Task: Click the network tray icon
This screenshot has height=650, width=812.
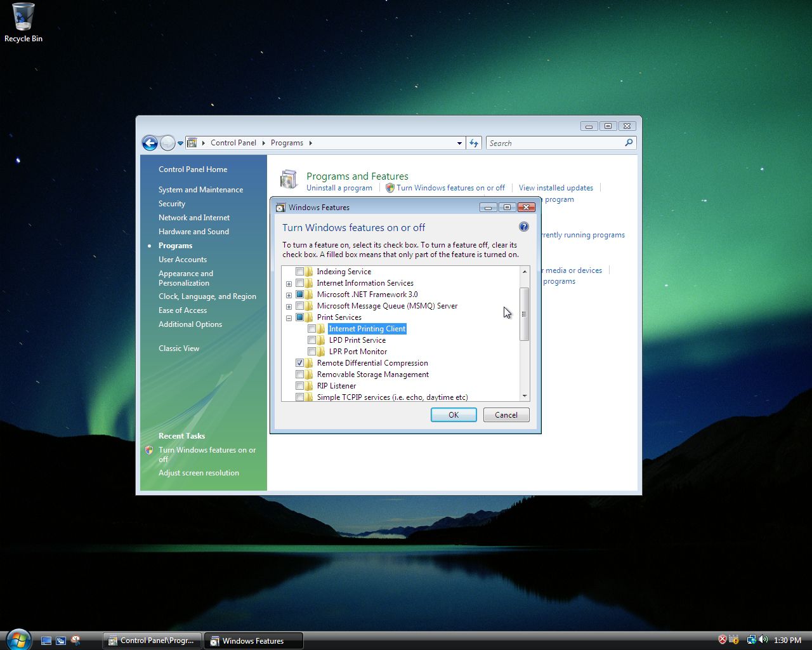Action: coord(751,640)
